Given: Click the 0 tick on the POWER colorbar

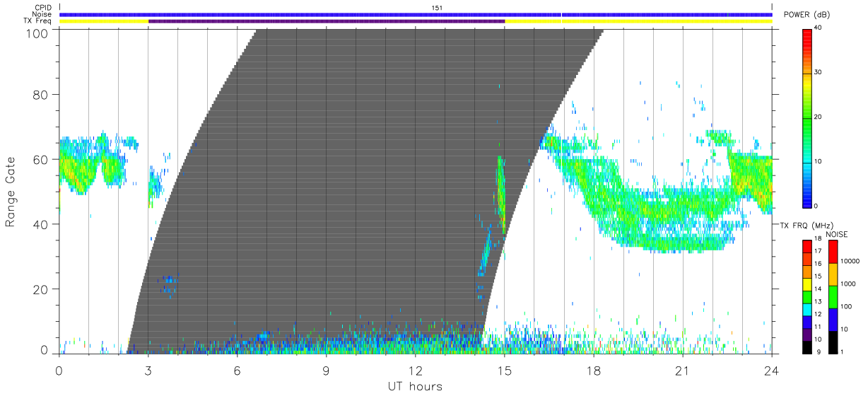Looking at the screenshot, I should [x=817, y=206].
